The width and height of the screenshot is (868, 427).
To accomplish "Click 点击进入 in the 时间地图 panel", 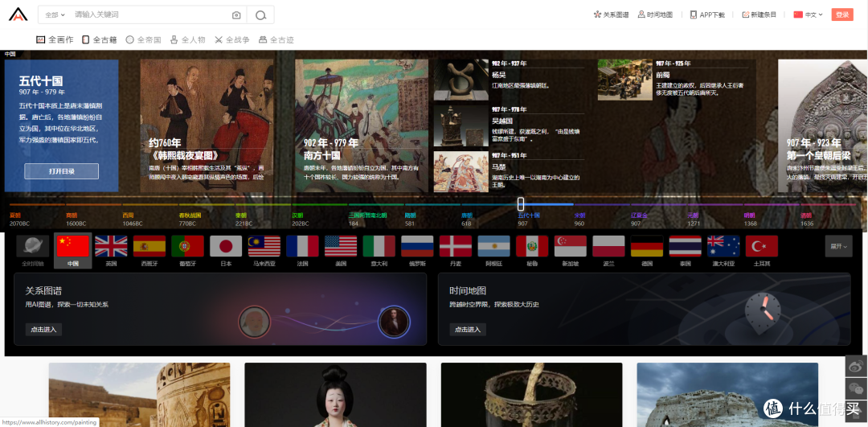I will [x=468, y=329].
